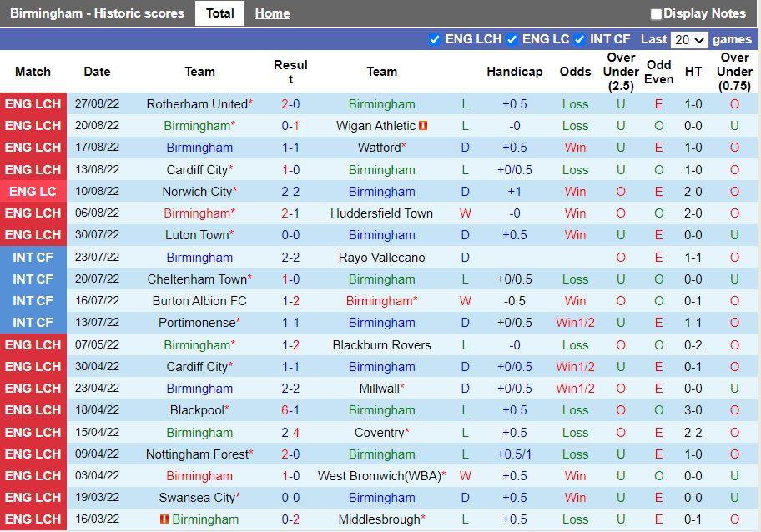Switch to the Home tab
This screenshot has width=761, height=532.
272,13
